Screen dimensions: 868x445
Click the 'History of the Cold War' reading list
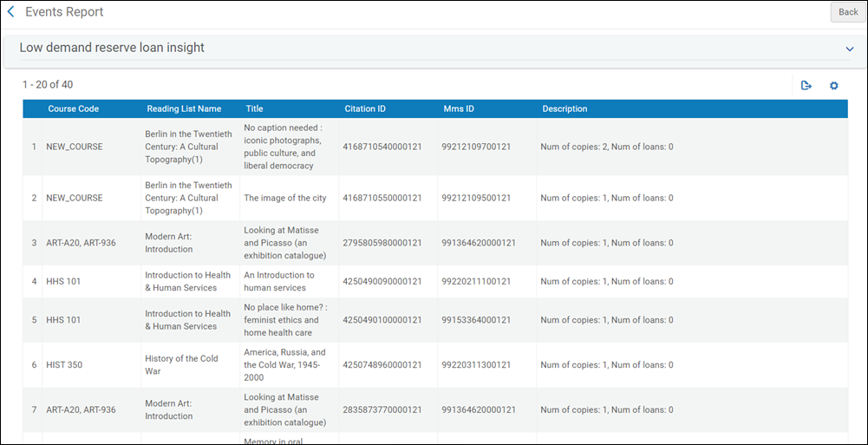(181, 364)
